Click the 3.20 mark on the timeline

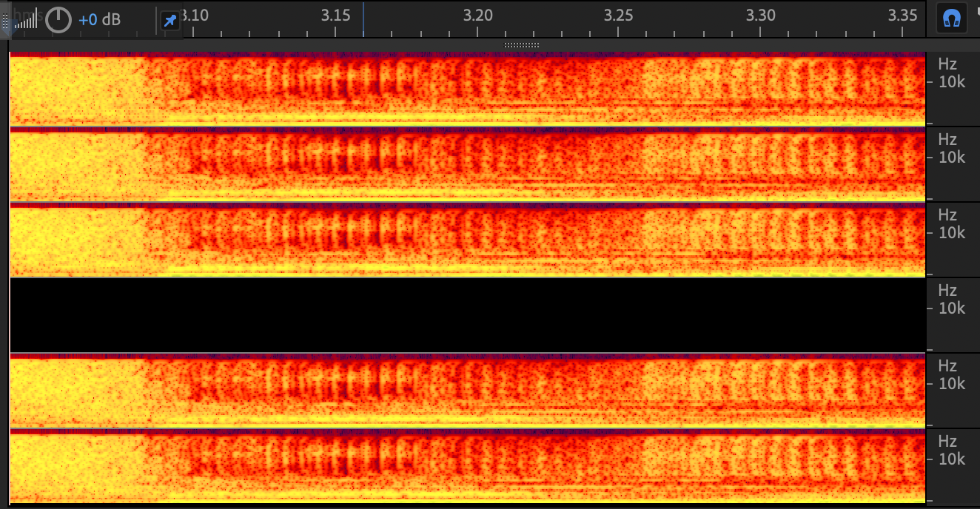click(x=477, y=16)
